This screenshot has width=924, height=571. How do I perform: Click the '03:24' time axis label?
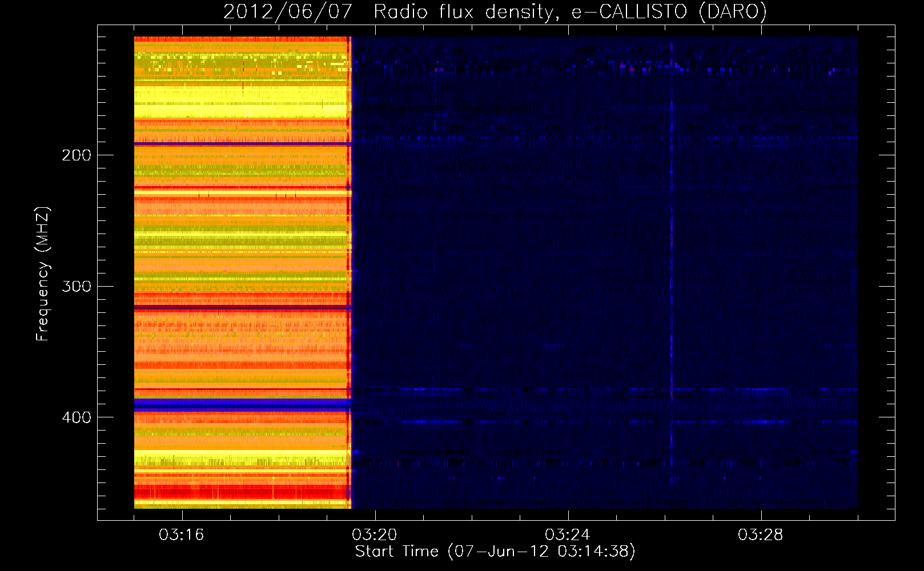[x=567, y=535]
